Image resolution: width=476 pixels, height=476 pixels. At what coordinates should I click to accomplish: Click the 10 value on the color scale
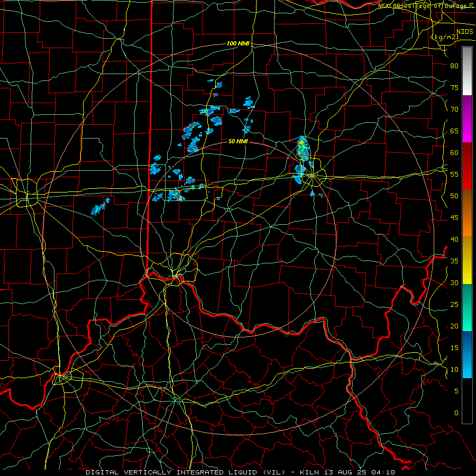pos(454,370)
